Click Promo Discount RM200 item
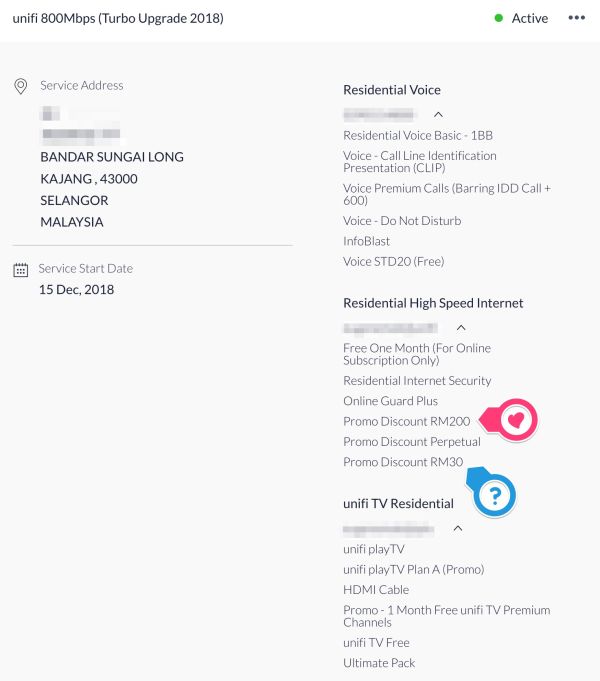600x681 pixels. (x=406, y=421)
